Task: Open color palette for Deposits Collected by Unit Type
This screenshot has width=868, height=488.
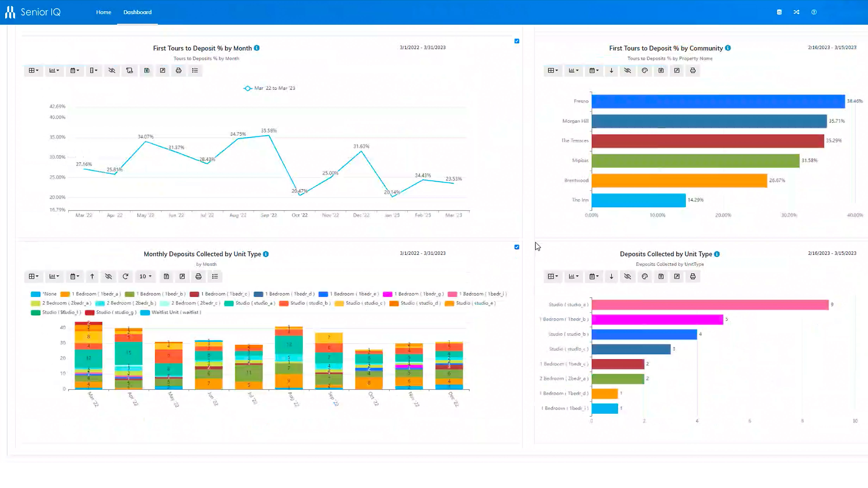Action: pyautogui.click(x=645, y=277)
